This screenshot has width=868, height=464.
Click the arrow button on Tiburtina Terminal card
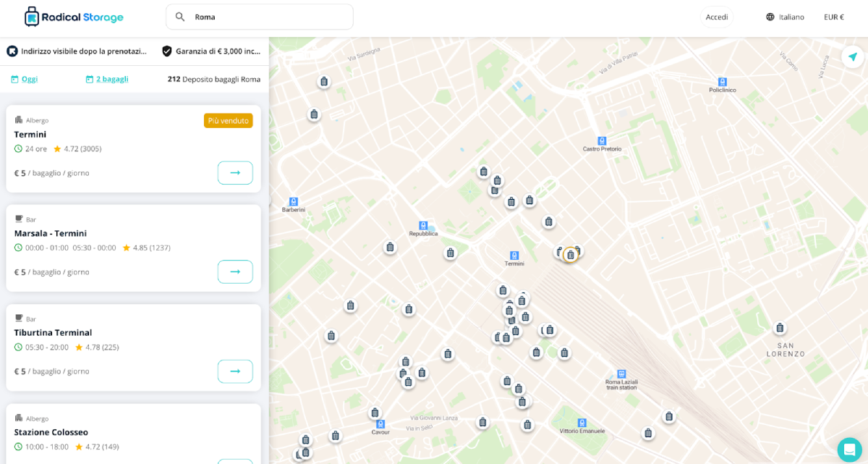[x=235, y=371]
